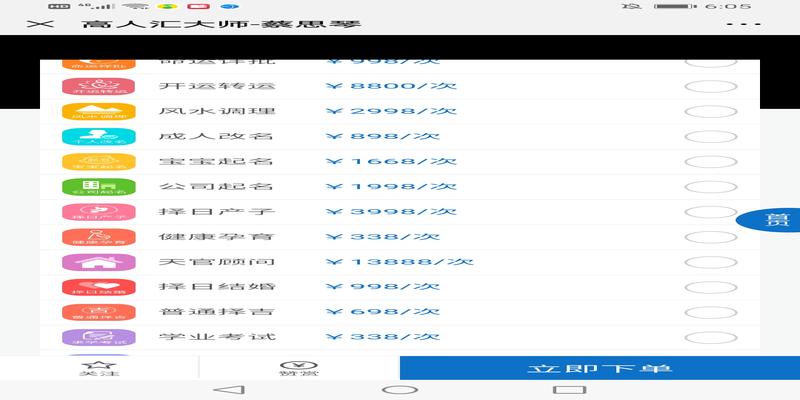Select the 普通择吉 radio button
800x400 pixels.
point(710,312)
